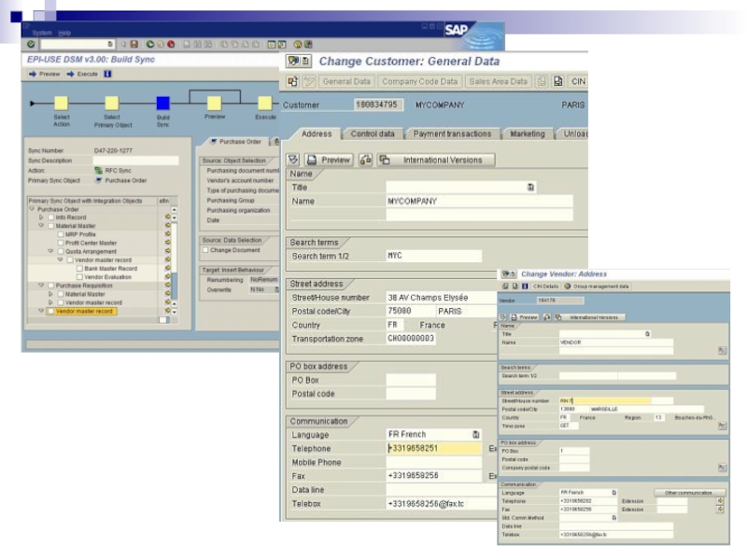The image size is (747, 560).
Task: Tick the highlighted Vendor master record checkbox
Action: [x=51, y=312]
